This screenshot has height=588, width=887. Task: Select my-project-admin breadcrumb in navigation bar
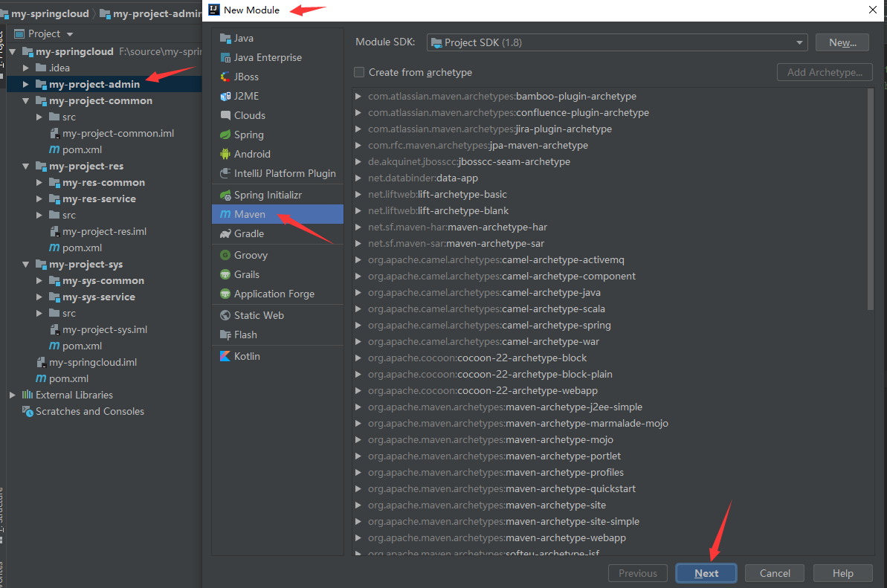[x=152, y=13]
